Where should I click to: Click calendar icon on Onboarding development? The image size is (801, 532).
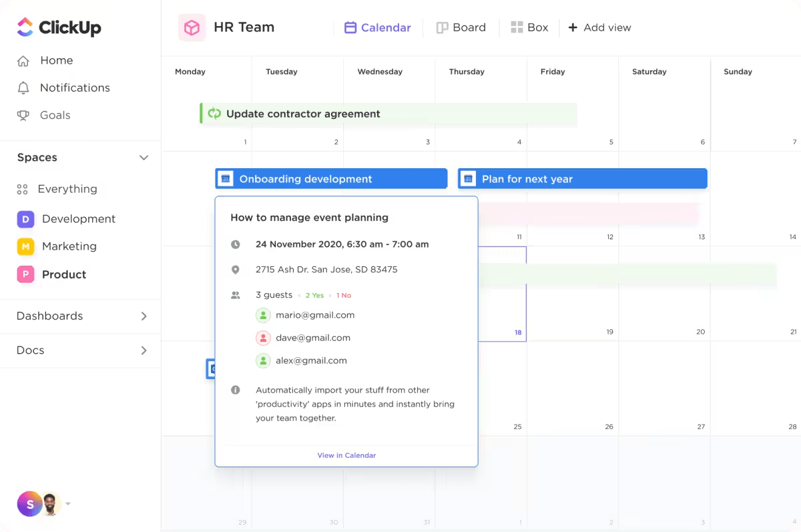226,179
